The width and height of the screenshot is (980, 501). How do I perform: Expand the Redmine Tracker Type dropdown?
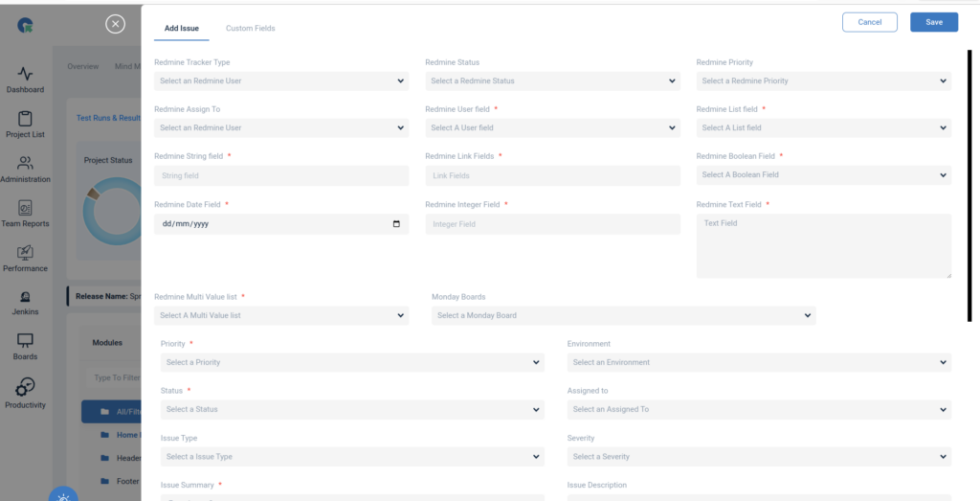click(x=281, y=81)
